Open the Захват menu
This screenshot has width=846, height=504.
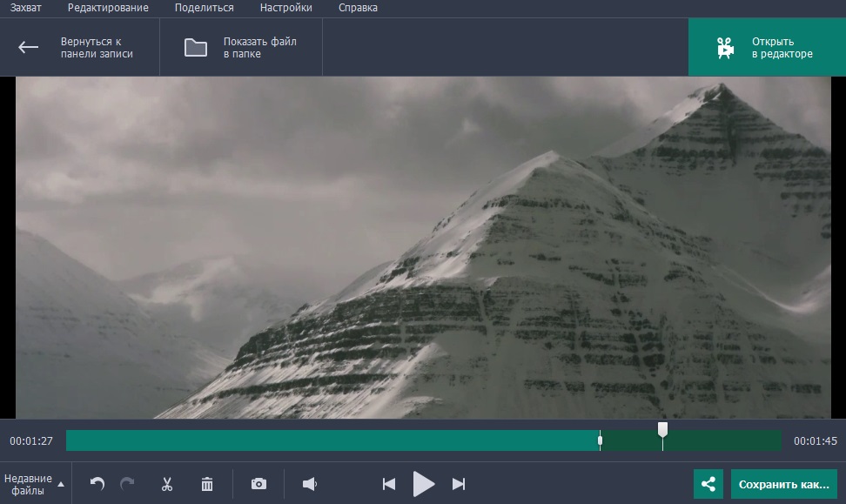click(x=27, y=8)
